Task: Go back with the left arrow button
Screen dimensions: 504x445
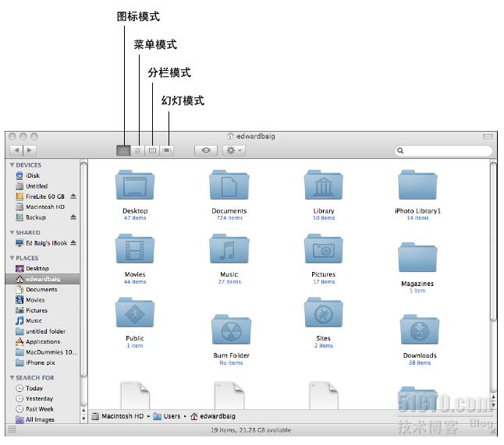Action: coord(16,150)
